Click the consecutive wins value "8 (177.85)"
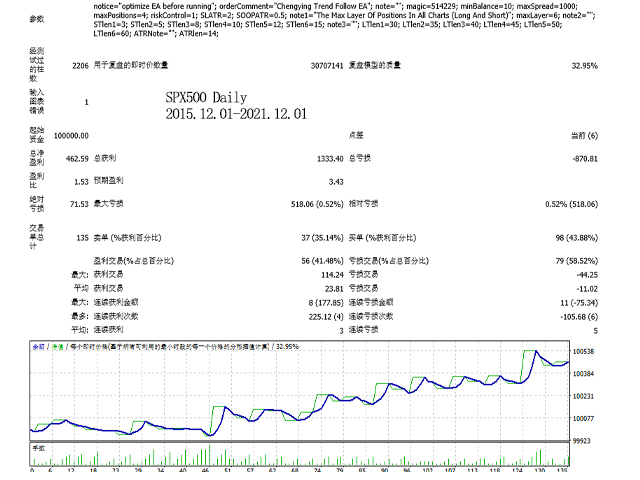Image resolution: width=640 pixels, height=480 pixels. pos(326,303)
